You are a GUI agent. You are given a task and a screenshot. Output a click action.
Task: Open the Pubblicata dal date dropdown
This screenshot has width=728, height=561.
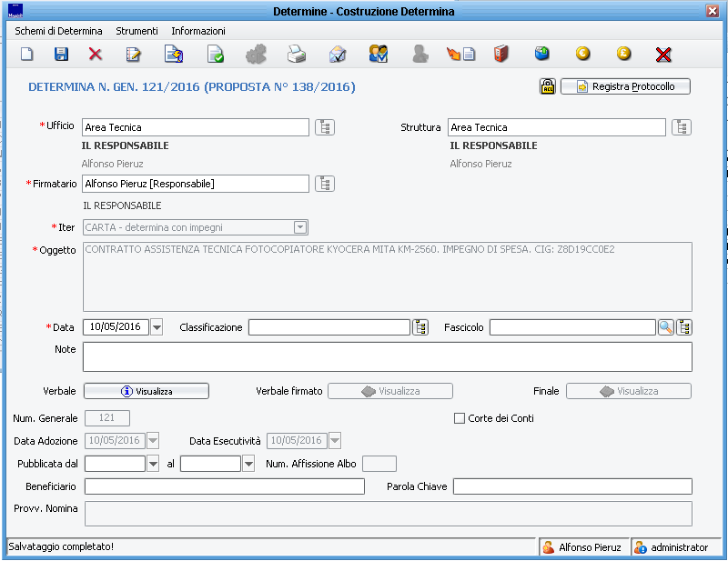click(x=153, y=464)
